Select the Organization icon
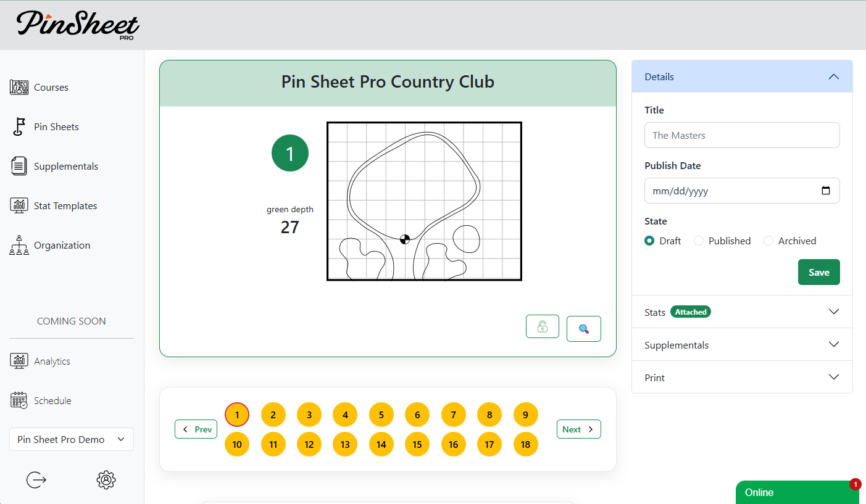The height and width of the screenshot is (504, 866). pos(19,245)
